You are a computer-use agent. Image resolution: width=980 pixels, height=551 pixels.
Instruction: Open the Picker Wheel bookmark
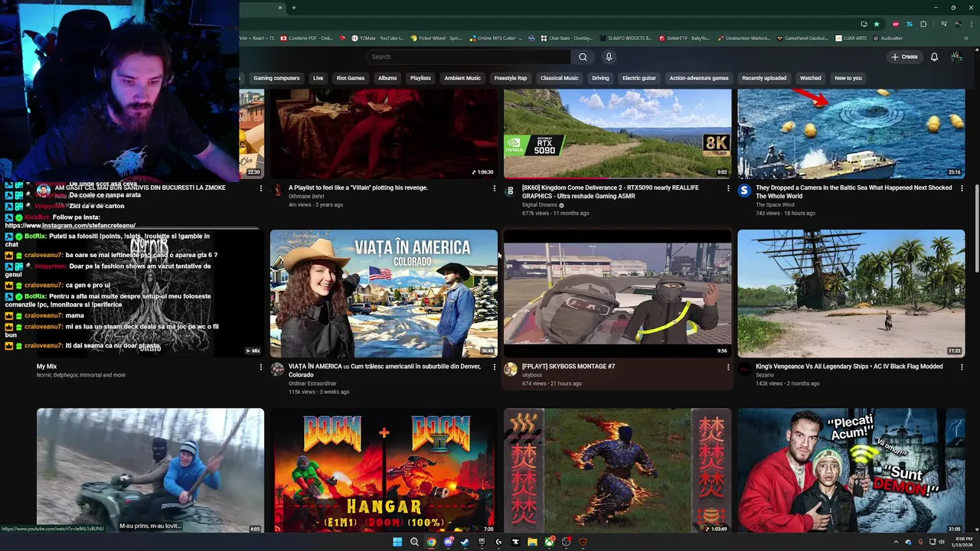[x=436, y=37]
